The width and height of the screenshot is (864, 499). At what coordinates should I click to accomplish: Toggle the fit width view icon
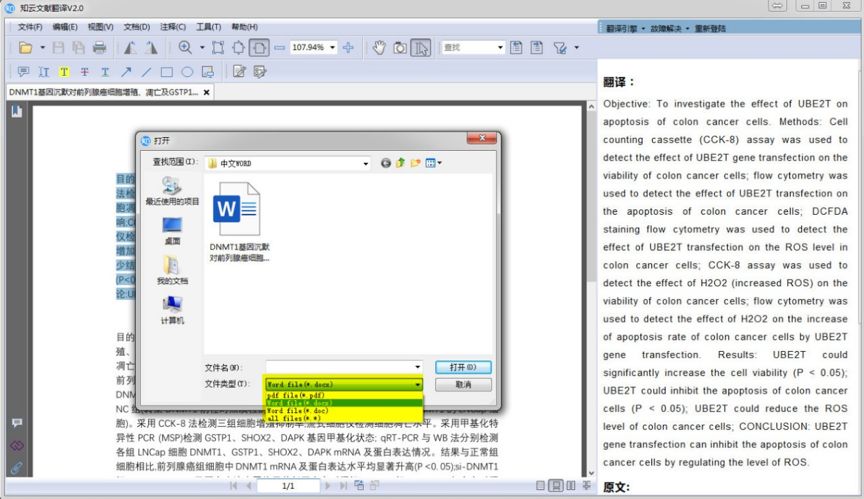click(259, 48)
